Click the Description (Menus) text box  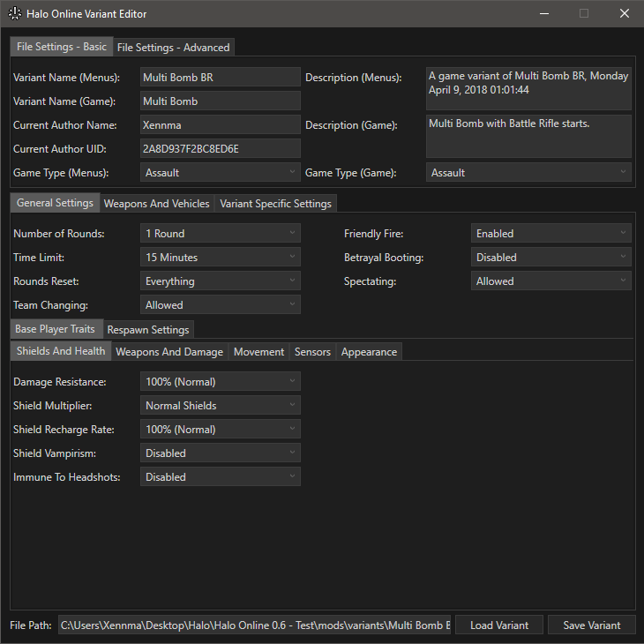click(528, 89)
